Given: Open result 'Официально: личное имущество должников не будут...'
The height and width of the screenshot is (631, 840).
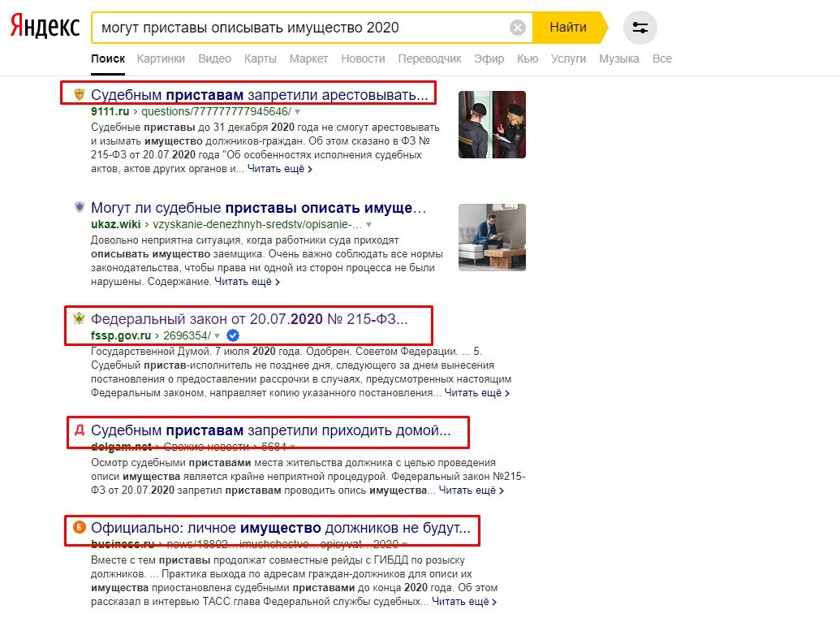Looking at the screenshot, I should coord(281,528).
